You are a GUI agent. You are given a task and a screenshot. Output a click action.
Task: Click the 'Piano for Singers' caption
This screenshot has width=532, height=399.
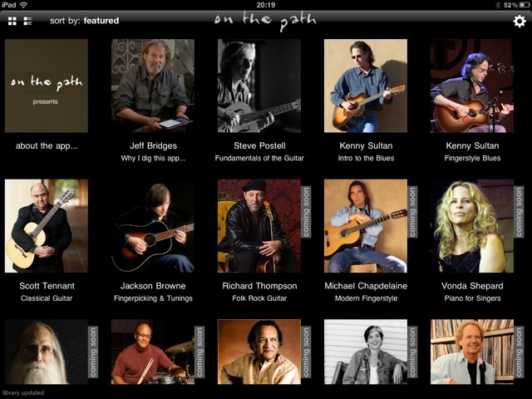click(472, 298)
